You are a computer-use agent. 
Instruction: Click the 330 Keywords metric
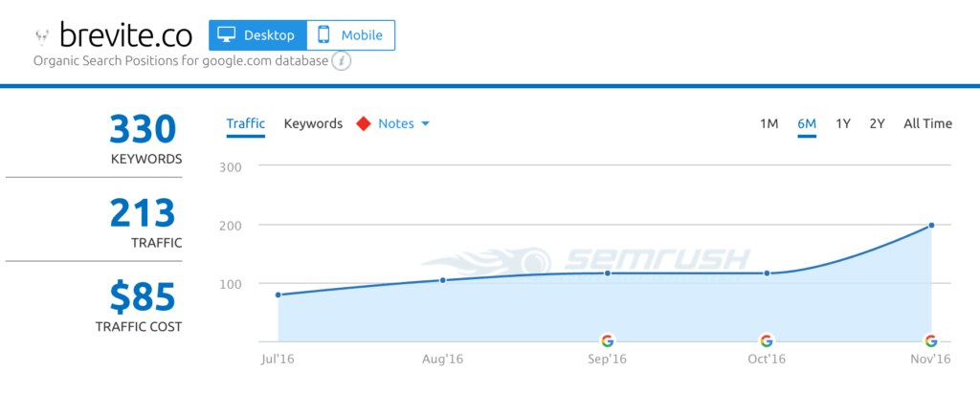[x=144, y=139]
